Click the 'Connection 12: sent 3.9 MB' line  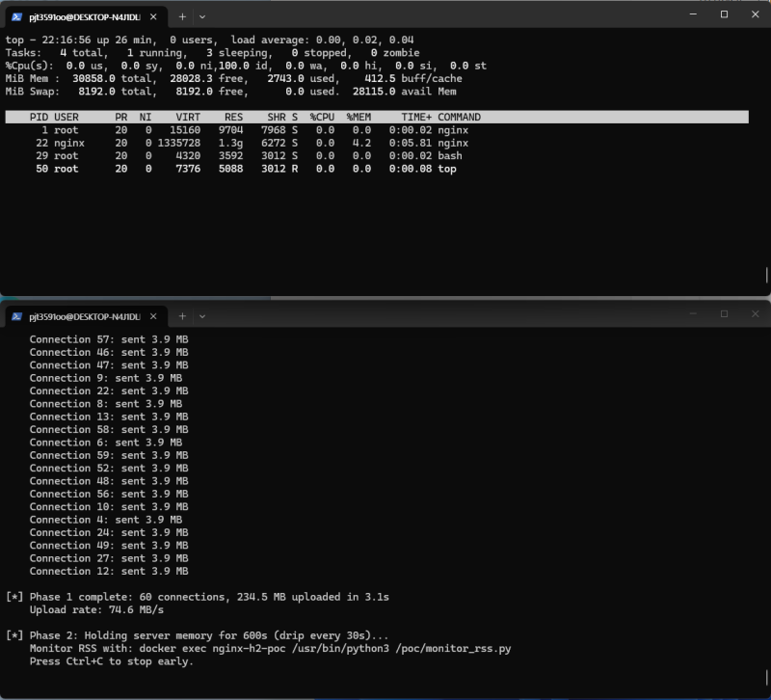pyautogui.click(x=109, y=572)
